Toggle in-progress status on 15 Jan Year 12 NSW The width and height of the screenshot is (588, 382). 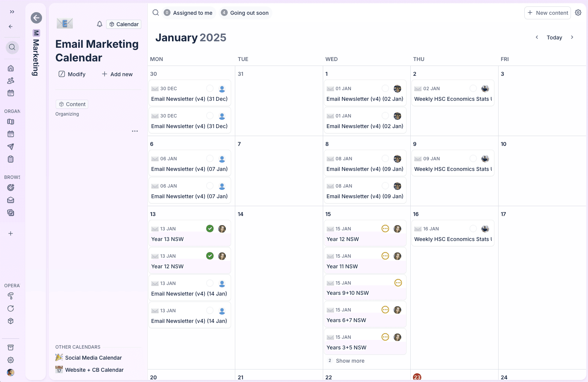tap(385, 229)
